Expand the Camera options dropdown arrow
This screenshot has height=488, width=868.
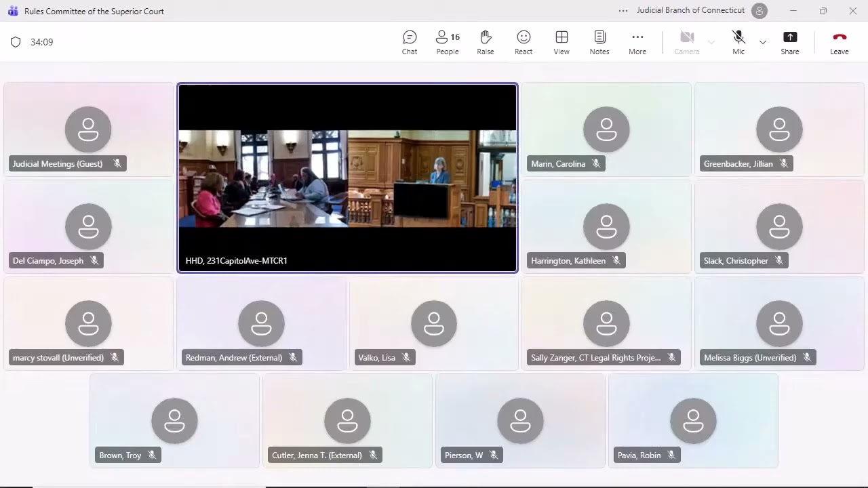click(x=711, y=42)
